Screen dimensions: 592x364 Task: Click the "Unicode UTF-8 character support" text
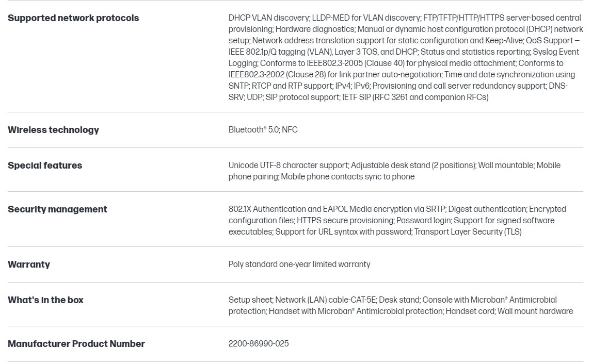coord(289,166)
